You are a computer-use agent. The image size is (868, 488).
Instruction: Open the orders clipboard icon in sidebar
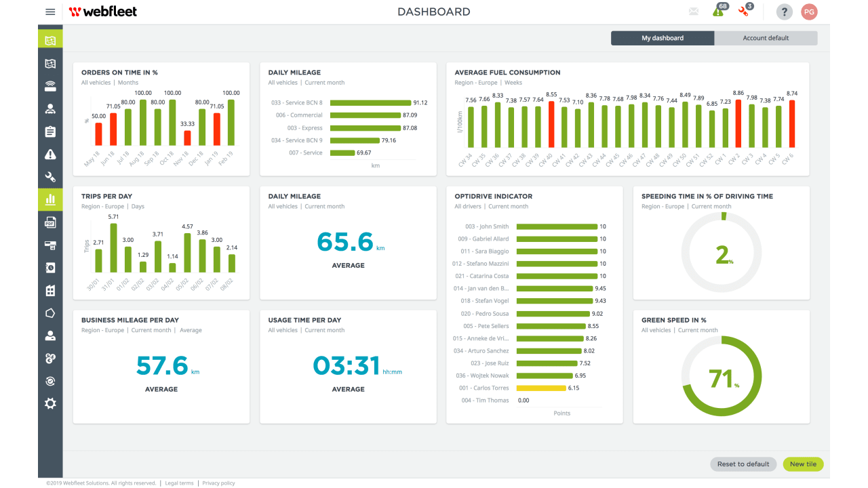[x=50, y=131]
